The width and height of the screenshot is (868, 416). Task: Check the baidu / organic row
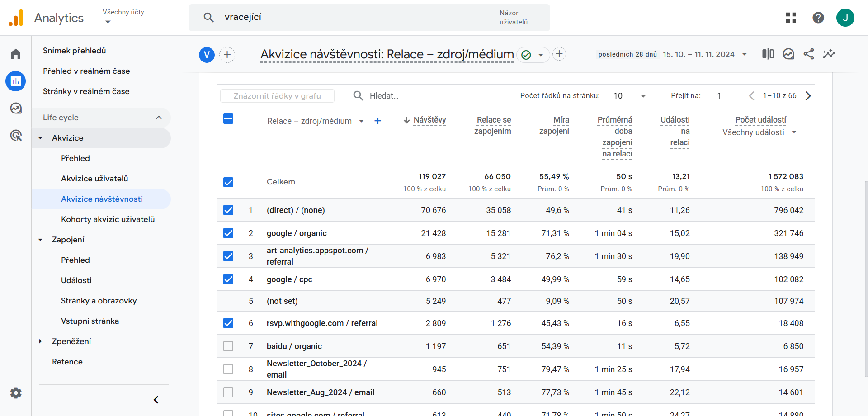tap(228, 346)
